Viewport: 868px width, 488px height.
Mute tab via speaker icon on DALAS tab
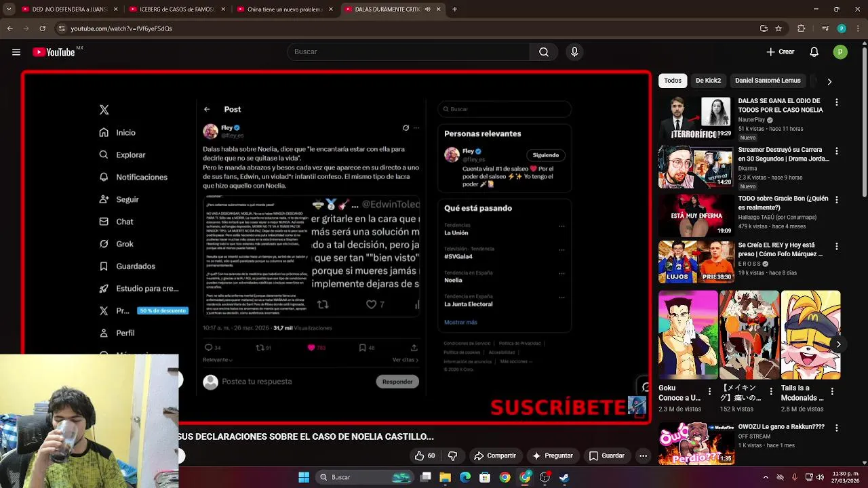428,9
